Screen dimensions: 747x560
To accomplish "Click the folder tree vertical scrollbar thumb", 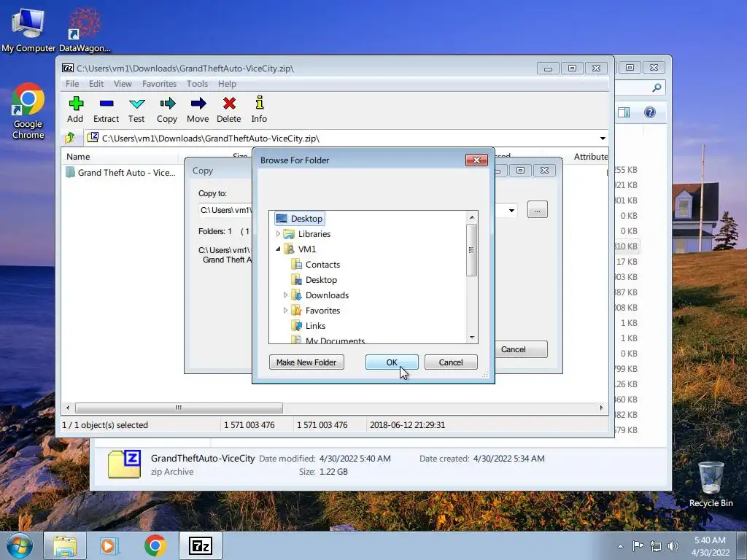I will pos(472,250).
